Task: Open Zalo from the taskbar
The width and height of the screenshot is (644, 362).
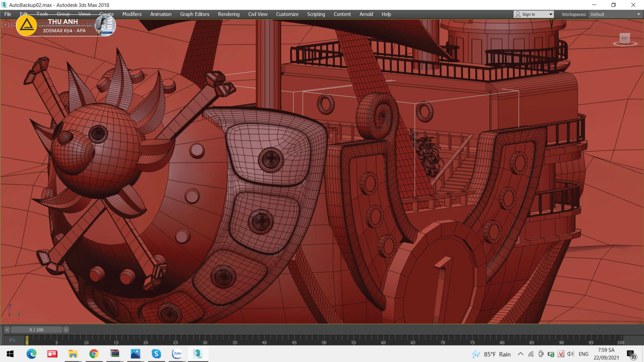Action: [x=177, y=354]
